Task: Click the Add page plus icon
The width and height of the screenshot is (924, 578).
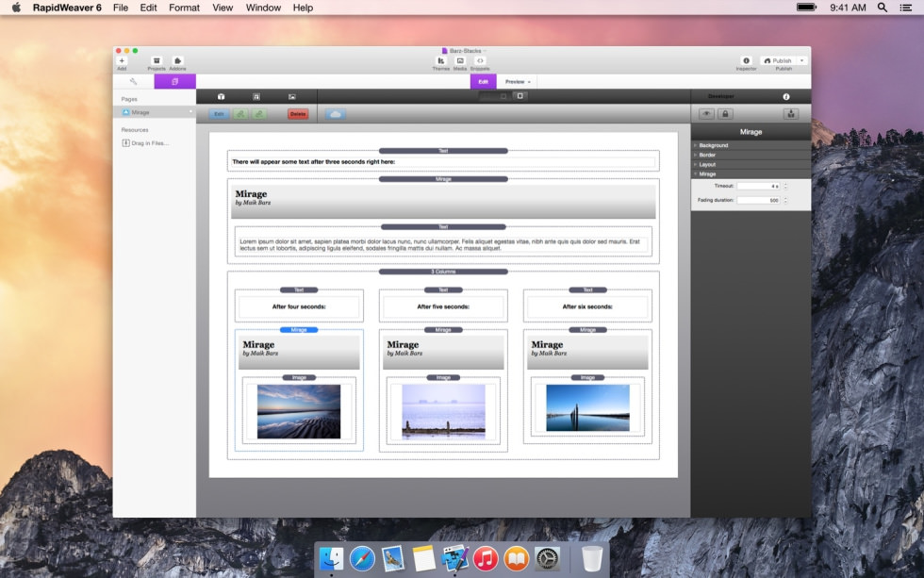Action: pyautogui.click(x=122, y=60)
